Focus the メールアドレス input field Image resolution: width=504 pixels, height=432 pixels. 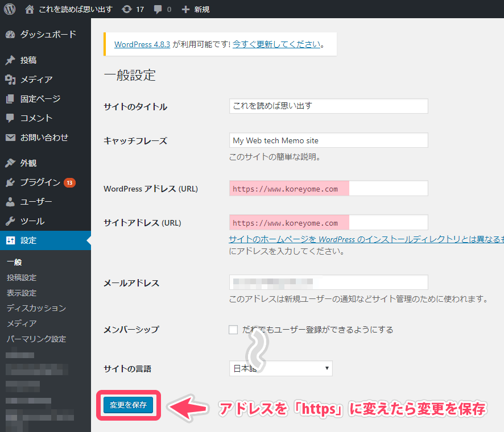point(328,283)
